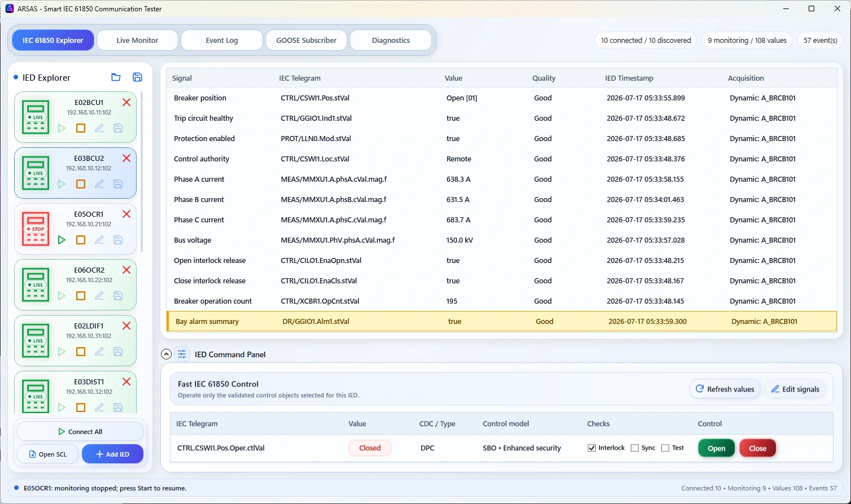This screenshot has width=851, height=504.
Task: Select the E03DIST1 device card name
Action: (89, 382)
